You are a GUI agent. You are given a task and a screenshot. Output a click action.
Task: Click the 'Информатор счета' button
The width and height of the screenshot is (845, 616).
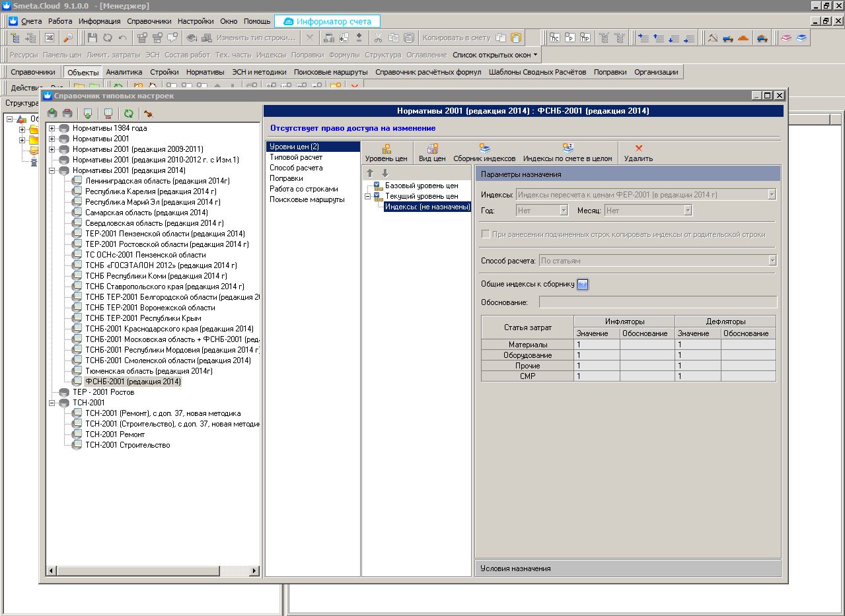[327, 21]
